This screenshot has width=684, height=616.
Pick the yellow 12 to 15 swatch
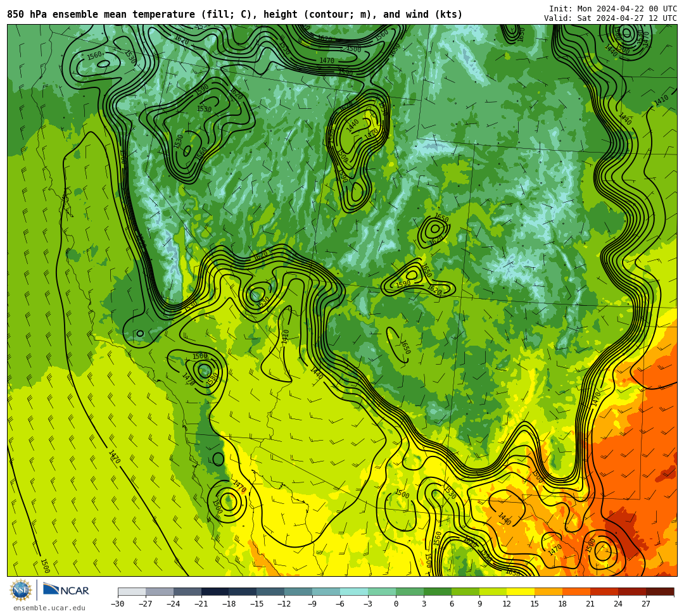[521, 591]
